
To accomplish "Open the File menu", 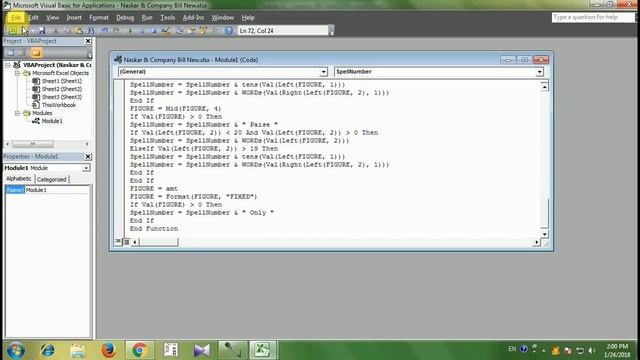I will [x=16, y=18].
